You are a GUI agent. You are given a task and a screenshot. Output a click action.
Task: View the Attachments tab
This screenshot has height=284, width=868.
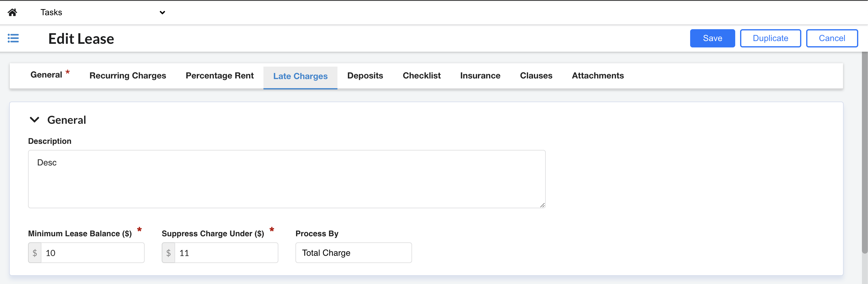(598, 76)
